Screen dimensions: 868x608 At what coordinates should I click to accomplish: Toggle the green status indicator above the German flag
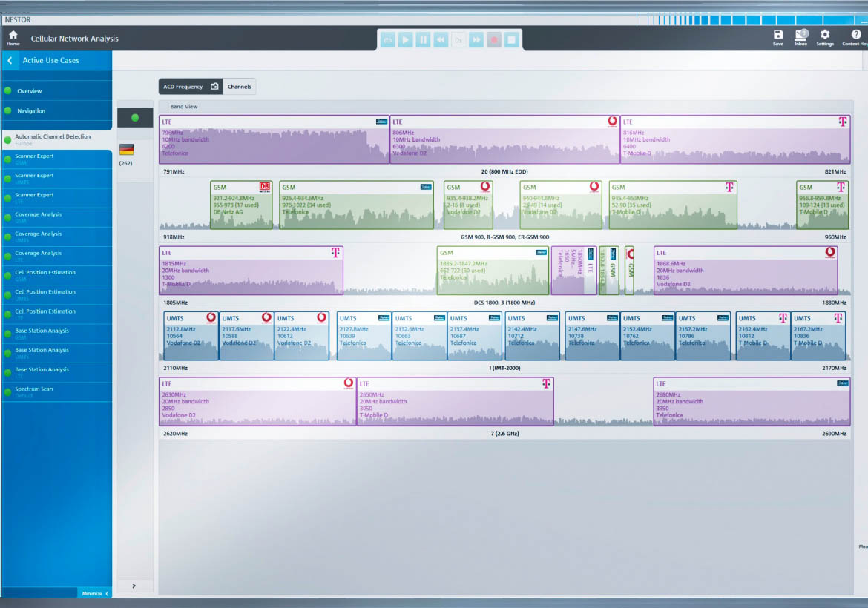pos(135,118)
